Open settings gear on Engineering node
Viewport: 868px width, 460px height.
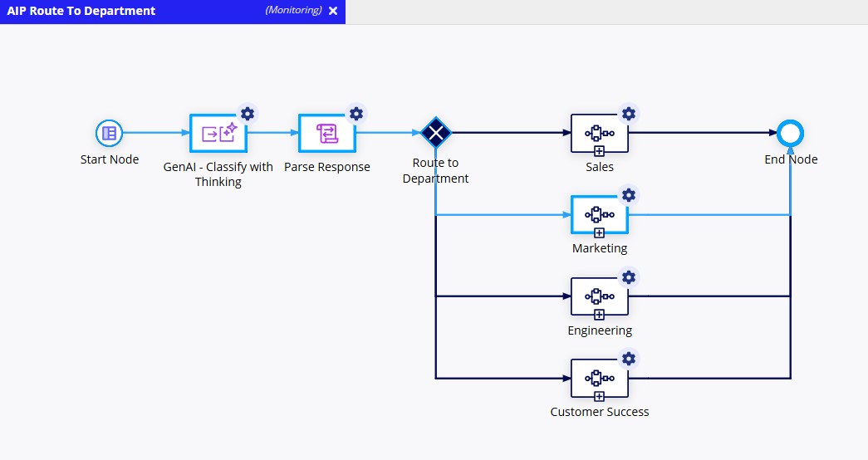pyautogui.click(x=629, y=276)
